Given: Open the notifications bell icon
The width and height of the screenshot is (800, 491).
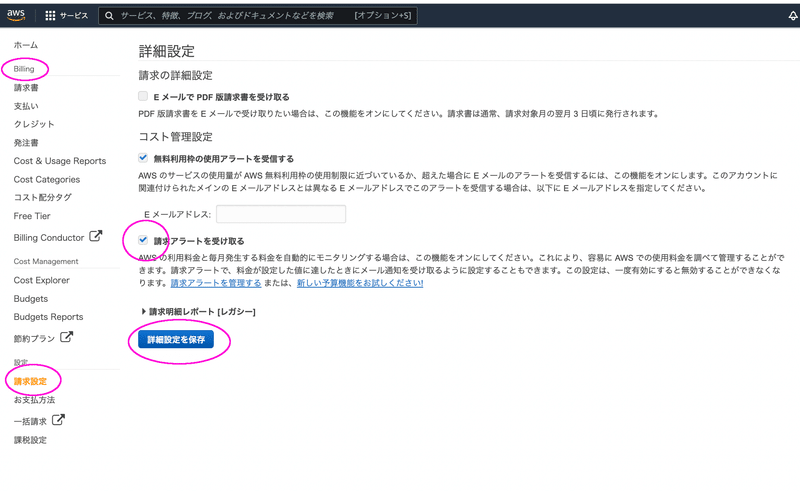Looking at the screenshot, I should [x=792, y=16].
